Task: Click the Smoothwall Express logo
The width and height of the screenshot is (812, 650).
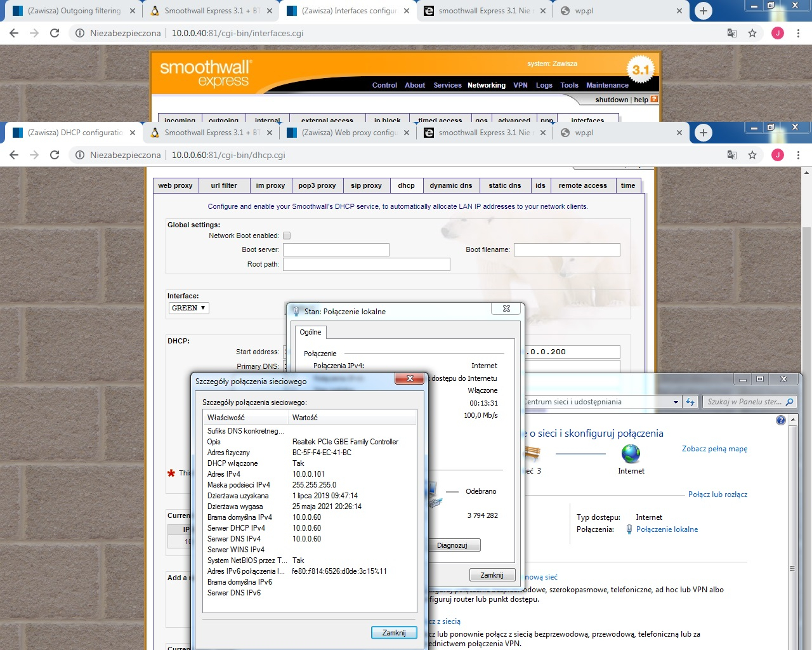Action: [x=204, y=72]
